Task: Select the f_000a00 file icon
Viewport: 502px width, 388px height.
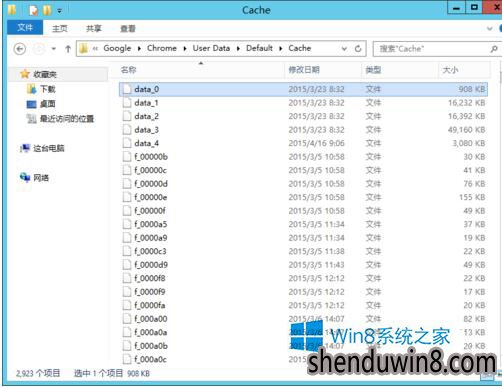Action: click(x=127, y=319)
